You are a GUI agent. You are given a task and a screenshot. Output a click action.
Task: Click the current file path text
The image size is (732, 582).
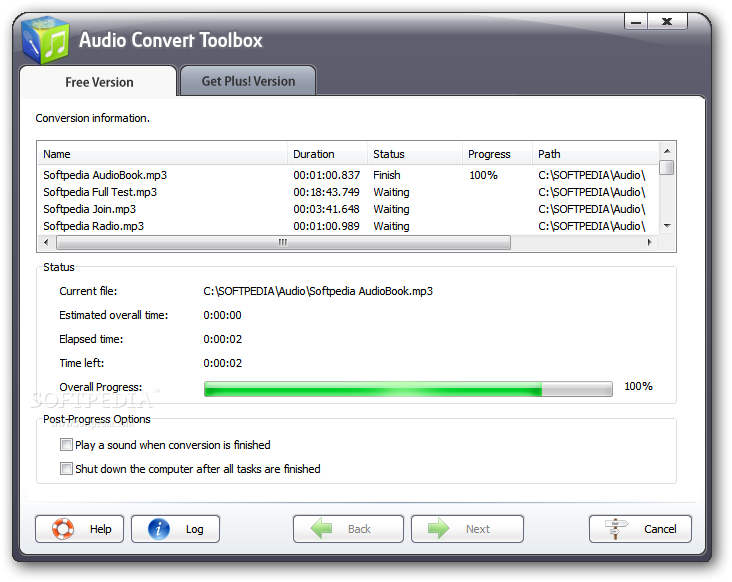click(318, 291)
